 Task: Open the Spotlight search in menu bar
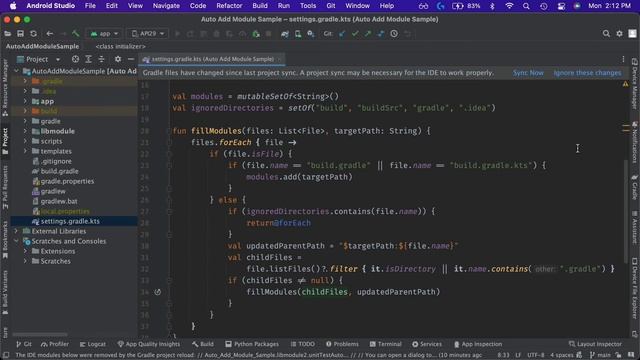[x=526, y=6]
